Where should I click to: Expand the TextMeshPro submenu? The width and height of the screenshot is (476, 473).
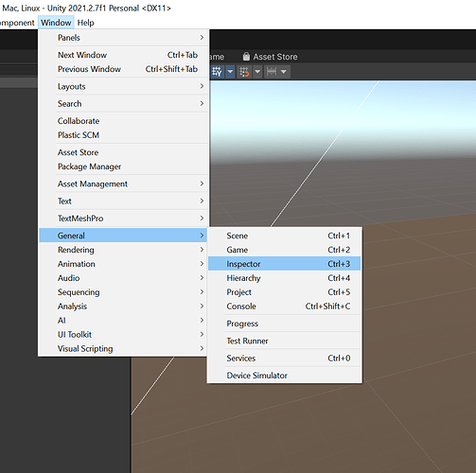tap(123, 219)
